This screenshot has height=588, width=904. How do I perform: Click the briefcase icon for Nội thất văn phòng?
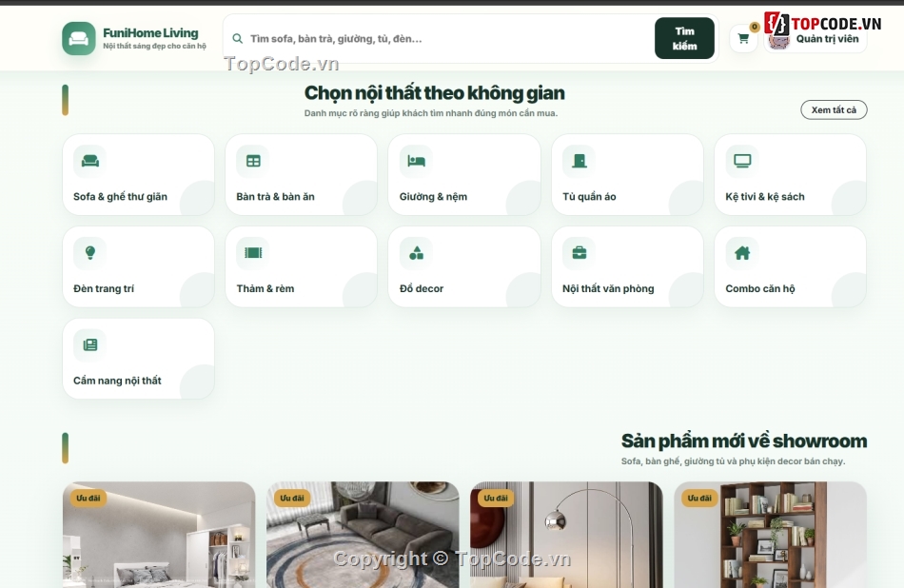pos(580,252)
